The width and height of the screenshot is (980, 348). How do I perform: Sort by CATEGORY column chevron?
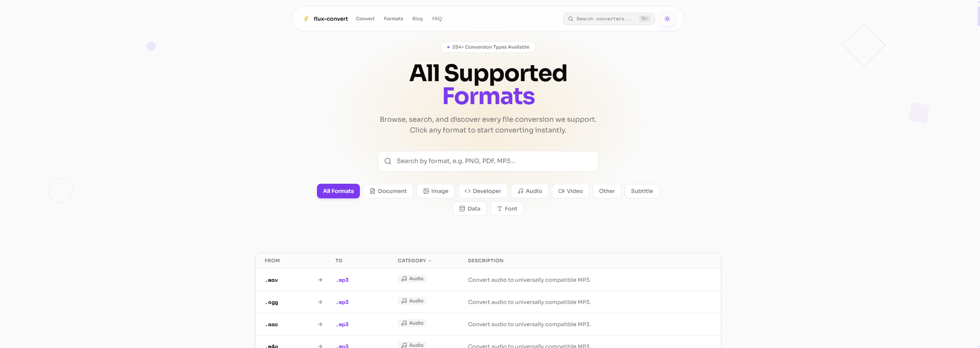coord(430,261)
